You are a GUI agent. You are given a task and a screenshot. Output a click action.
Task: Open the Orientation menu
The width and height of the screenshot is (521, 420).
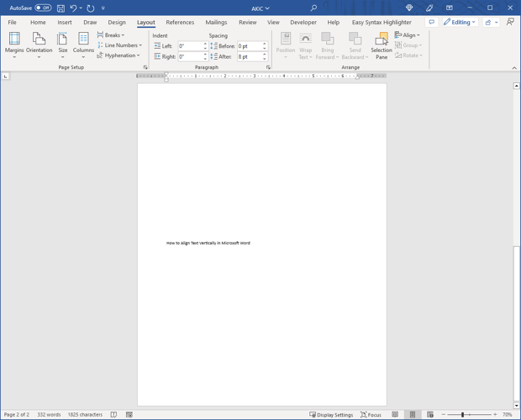click(39, 45)
